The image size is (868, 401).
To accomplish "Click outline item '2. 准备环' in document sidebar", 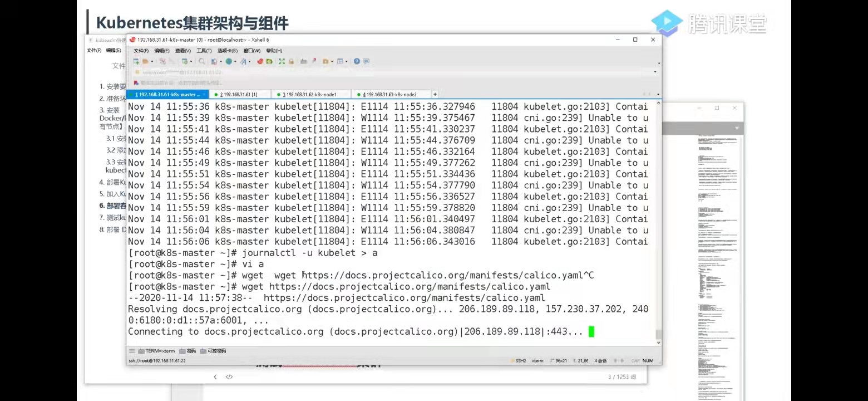I will [x=112, y=99].
